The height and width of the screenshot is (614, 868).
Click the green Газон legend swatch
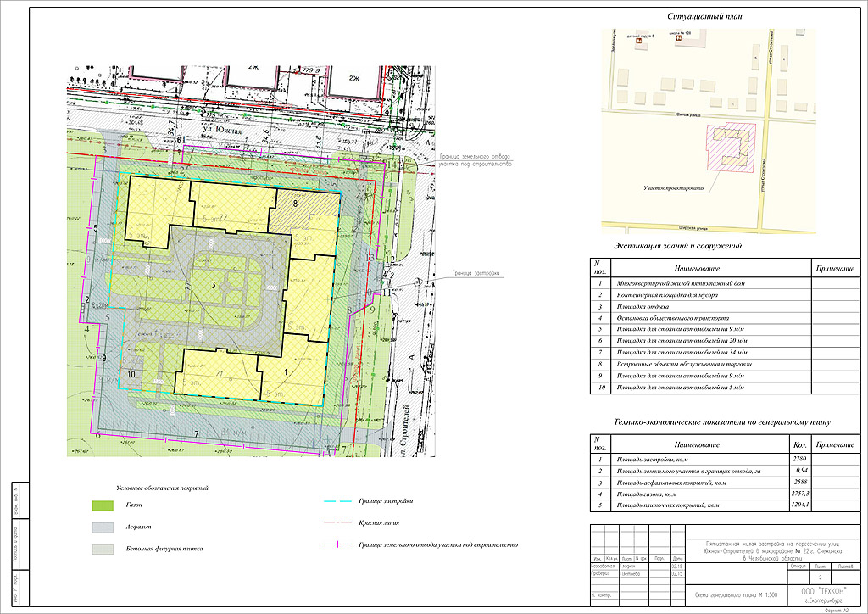click(x=103, y=505)
